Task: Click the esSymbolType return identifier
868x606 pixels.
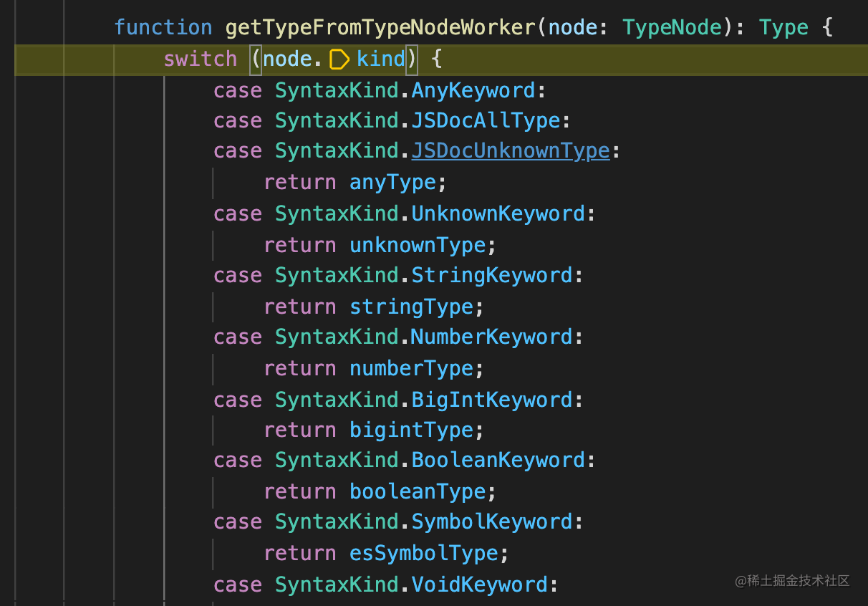Action: (x=423, y=553)
